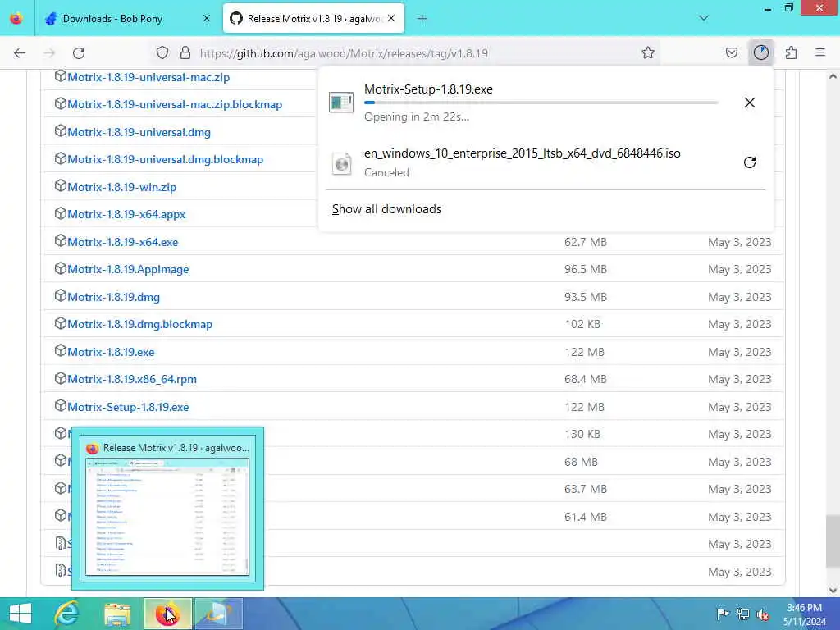Click Motrix-Setup-1.8.19.exe download progress bar

pos(541,103)
